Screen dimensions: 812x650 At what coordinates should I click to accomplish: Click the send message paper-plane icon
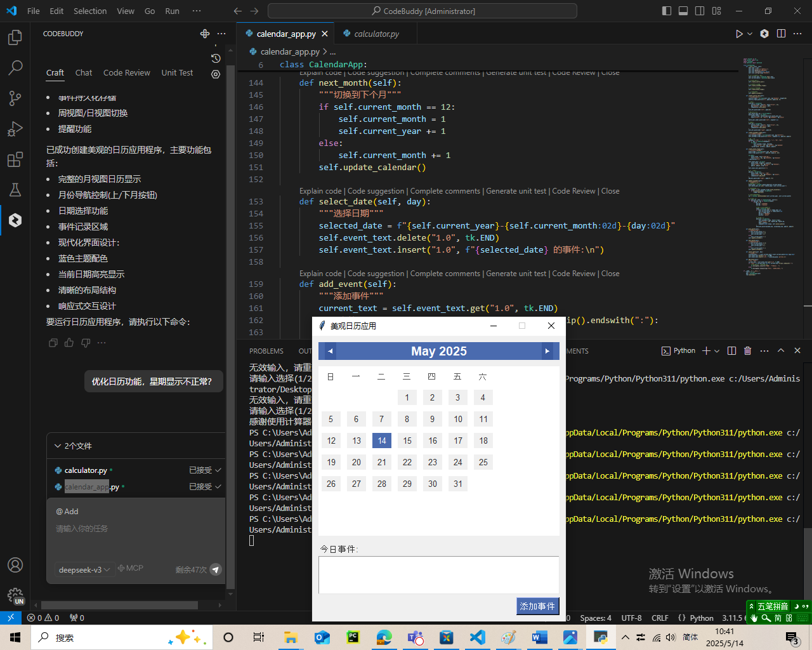point(216,570)
